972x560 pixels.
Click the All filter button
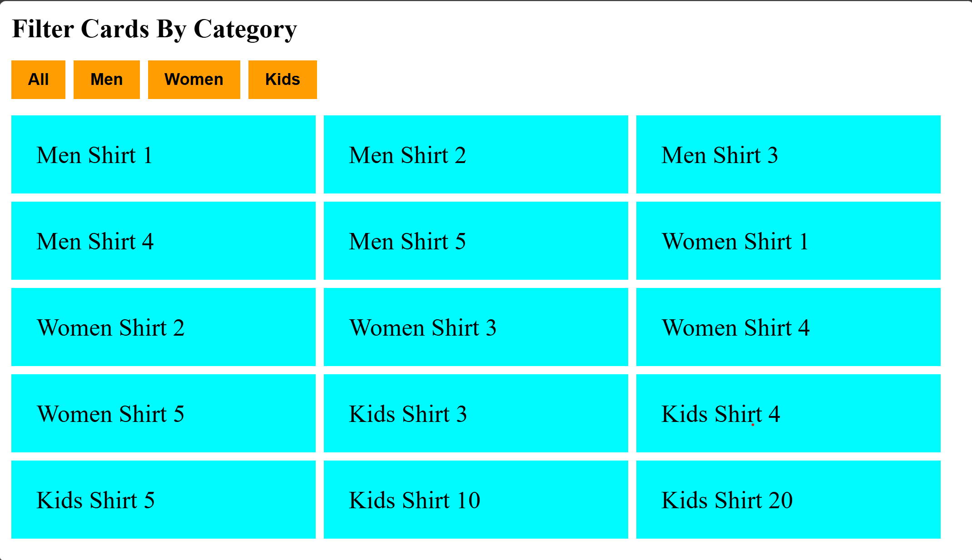(x=38, y=79)
